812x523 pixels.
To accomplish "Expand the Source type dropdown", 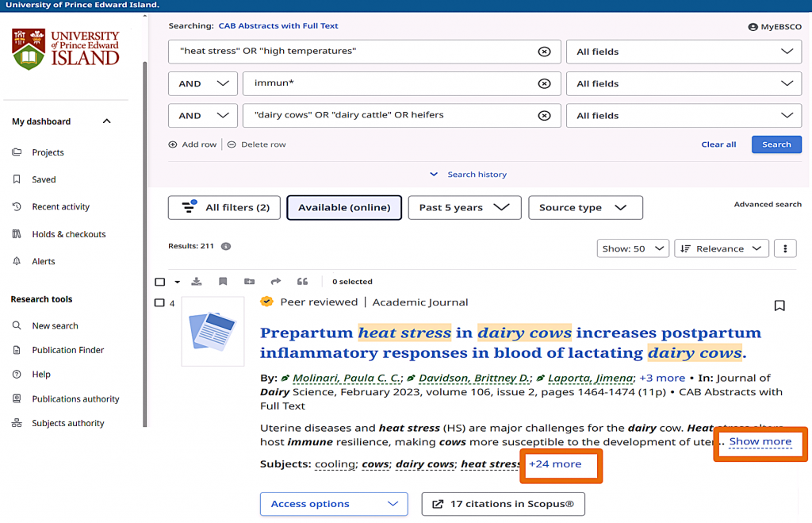I will click(x=585, y=208).
